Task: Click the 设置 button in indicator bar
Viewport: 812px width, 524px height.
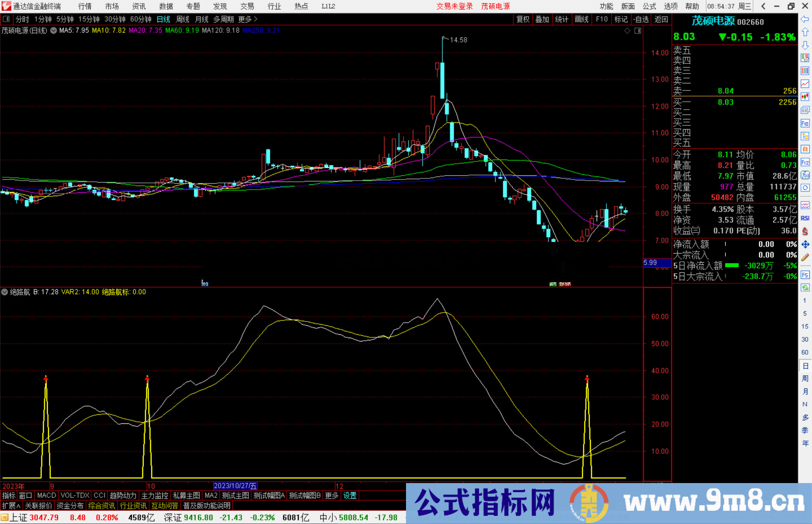Action: tap(350, 495)
